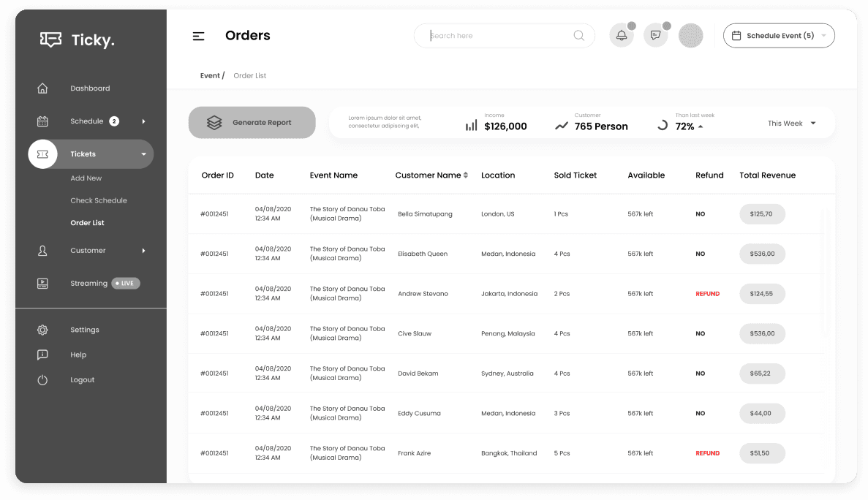Select the Schedule icon in sidebar
The height and width of the screenshot is (500, 868).
pyautogui.click(x=42, y=121)
